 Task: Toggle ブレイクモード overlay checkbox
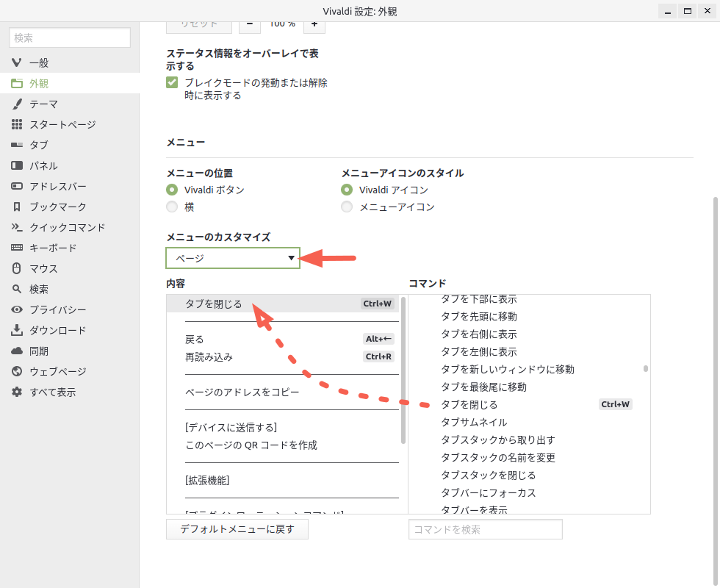[172, 82]
